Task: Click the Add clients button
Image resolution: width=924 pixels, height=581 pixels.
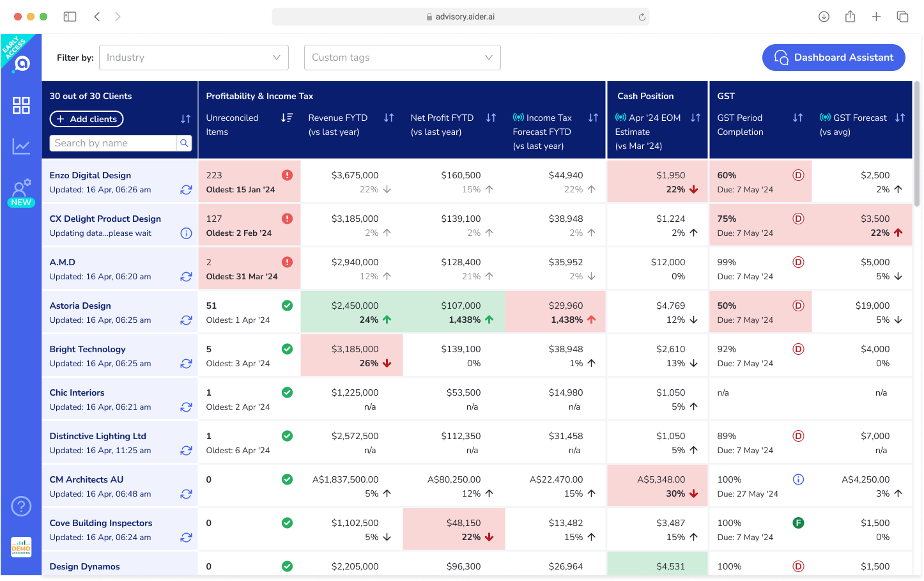Action: (x=87, y=119)
